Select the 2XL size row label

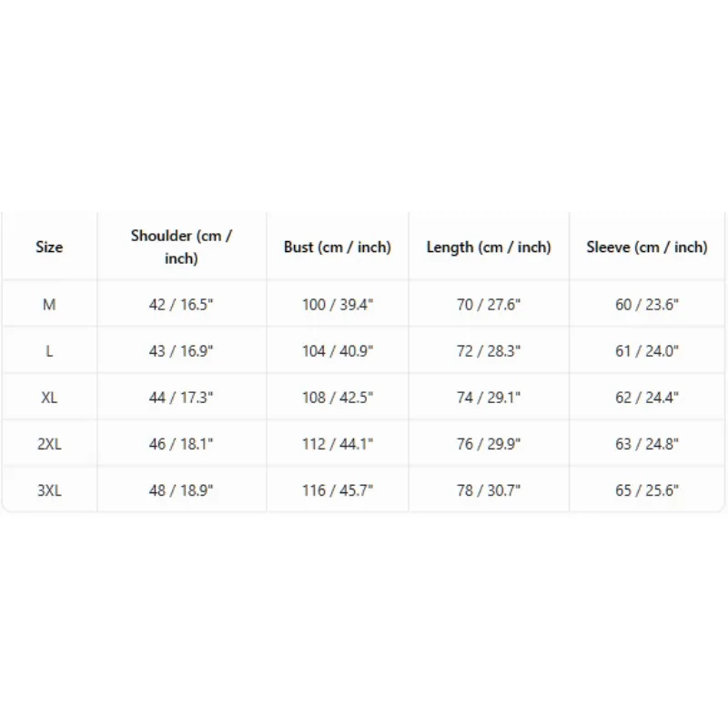[x=49, y=444]
